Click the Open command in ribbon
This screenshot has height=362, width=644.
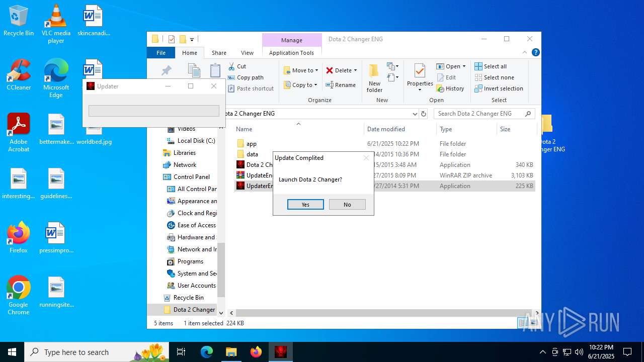449,66
